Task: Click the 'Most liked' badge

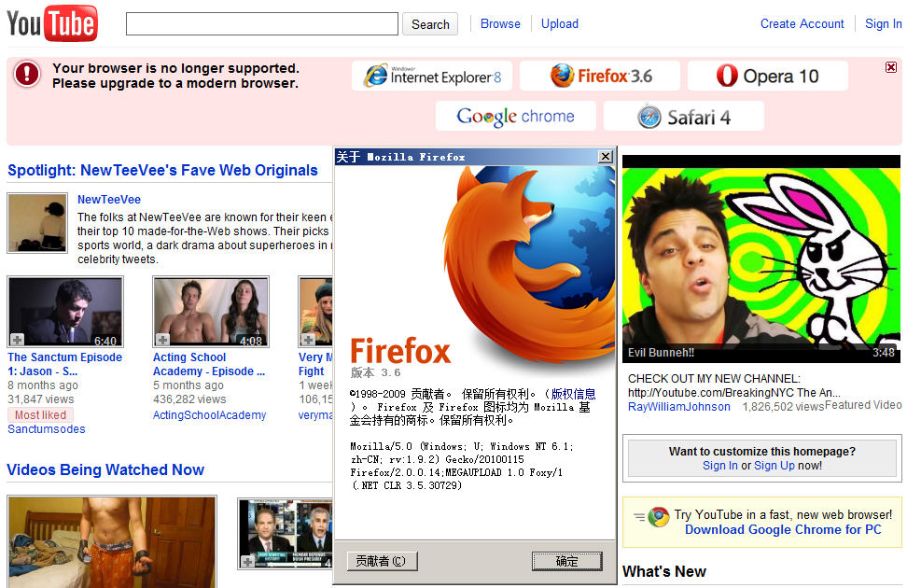Action: (x=40, y=415)
